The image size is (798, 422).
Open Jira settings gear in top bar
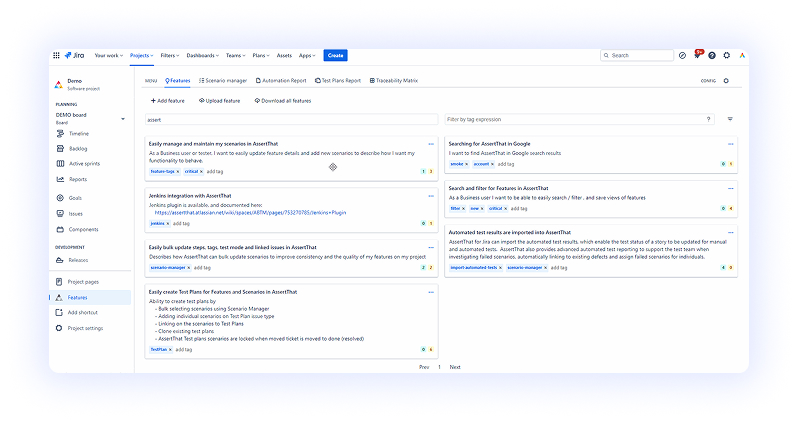pyautogui.click(x=727, y=55)
